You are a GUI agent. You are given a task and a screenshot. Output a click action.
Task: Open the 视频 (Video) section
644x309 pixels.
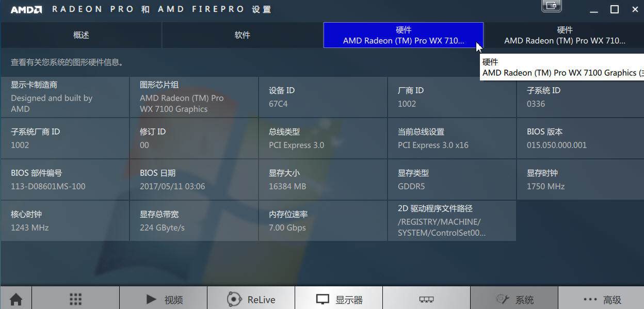tap(163, 299)
